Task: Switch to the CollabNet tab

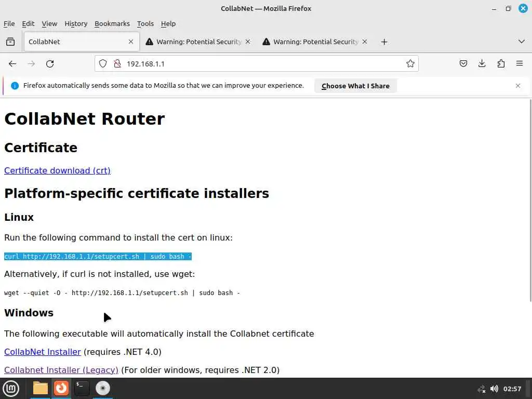Action: [82, 42]
